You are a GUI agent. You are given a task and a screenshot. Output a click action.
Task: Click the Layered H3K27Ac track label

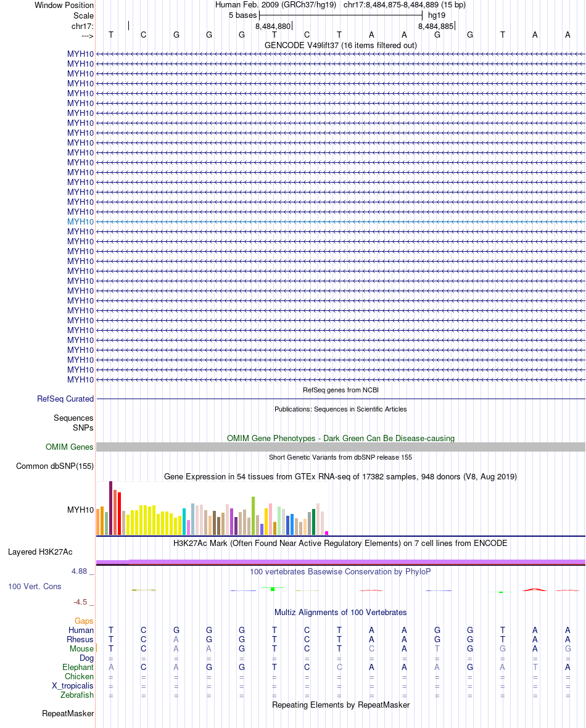[x=40, y=552]
